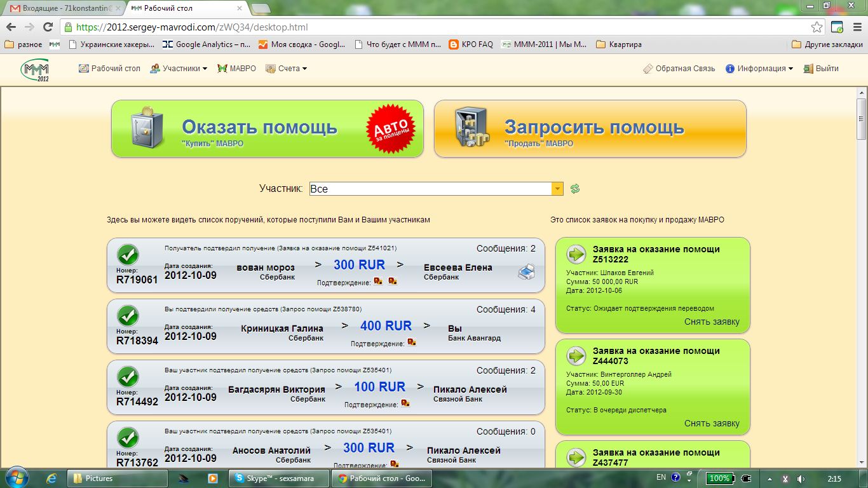Open confirmation attachment icon for 100 RUR
868x488 pixels.
pyautogui.click(x=405, y=403)
